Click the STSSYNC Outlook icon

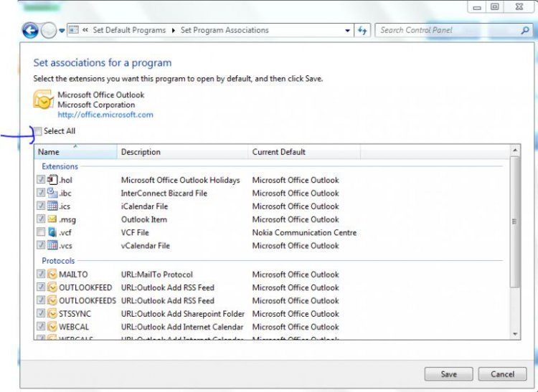click(52, 313)
